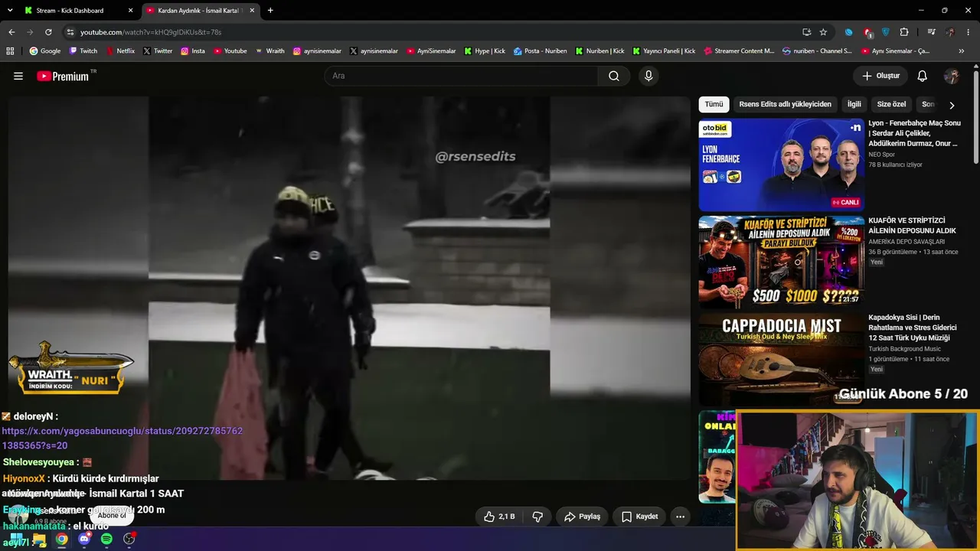
Task: Open the Google bookmark
Action: point(45,51)
